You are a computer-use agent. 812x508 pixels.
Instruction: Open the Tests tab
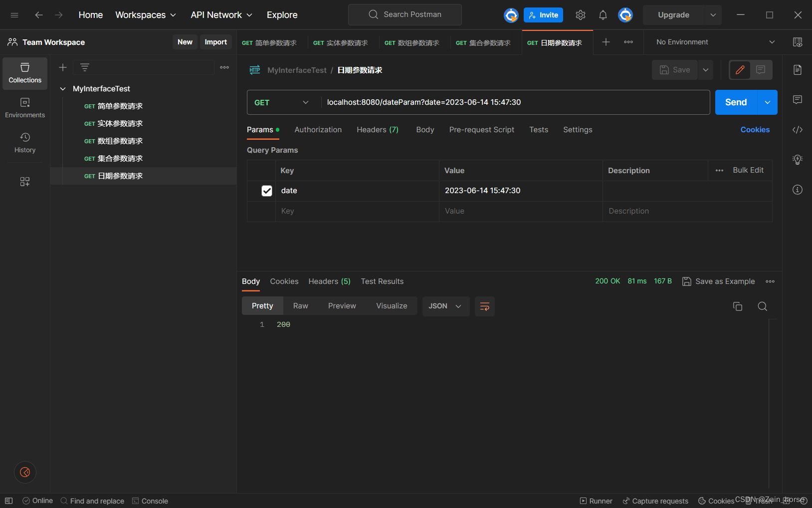click(x=539, y=130)
